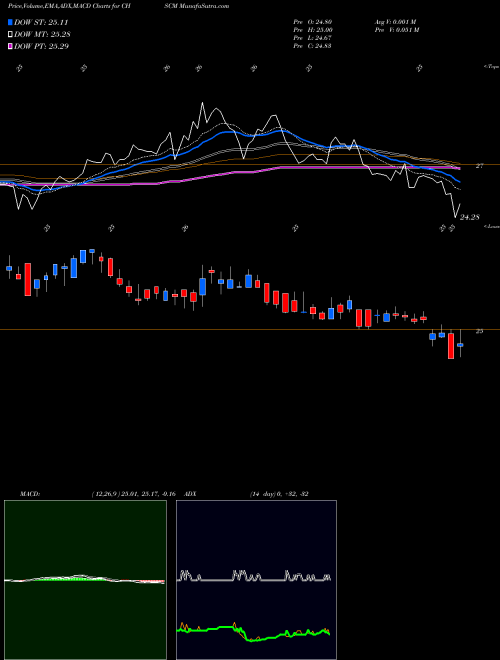Click the 'MACD:' panel label
The image size is (500, 660).
(x=30, y=494)
